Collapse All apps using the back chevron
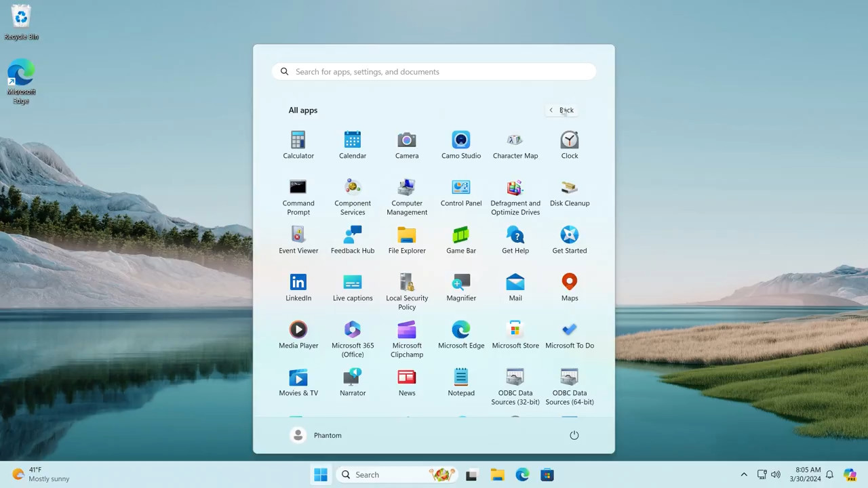 551,110
